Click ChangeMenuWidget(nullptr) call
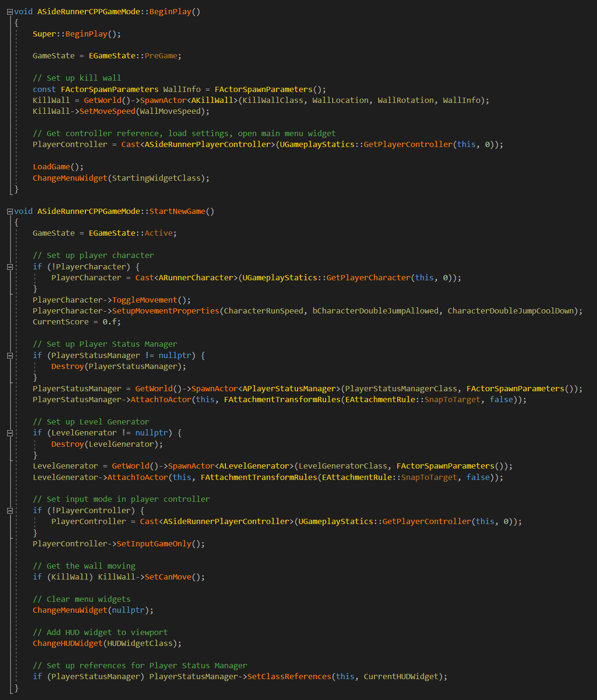597x700 pixels. tap(93, 610)
